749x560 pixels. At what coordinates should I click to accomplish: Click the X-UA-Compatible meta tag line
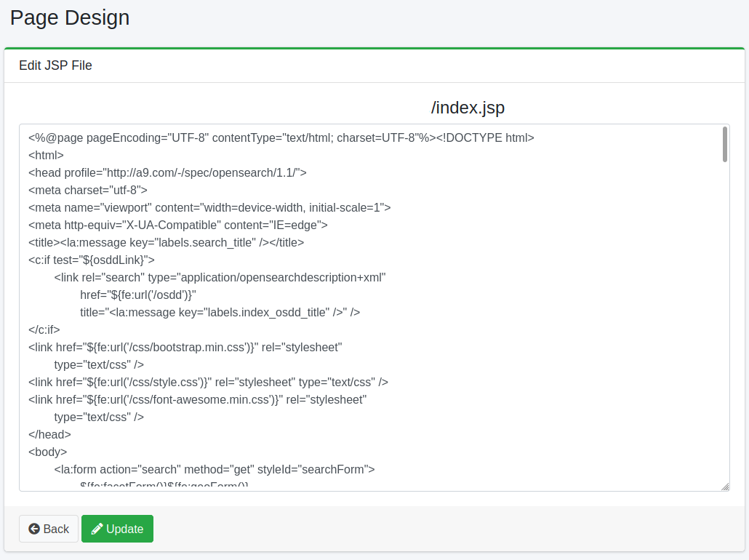coord(177,225)
